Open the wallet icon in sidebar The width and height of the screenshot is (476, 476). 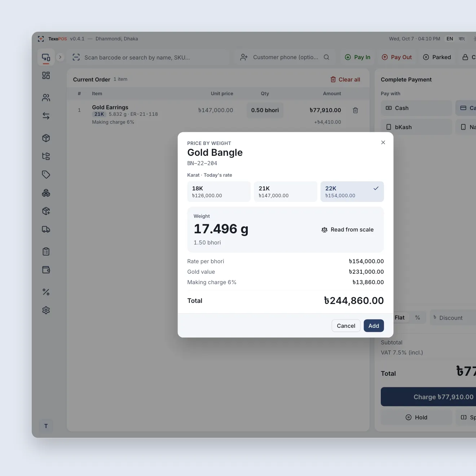click(x=46, y=270)
